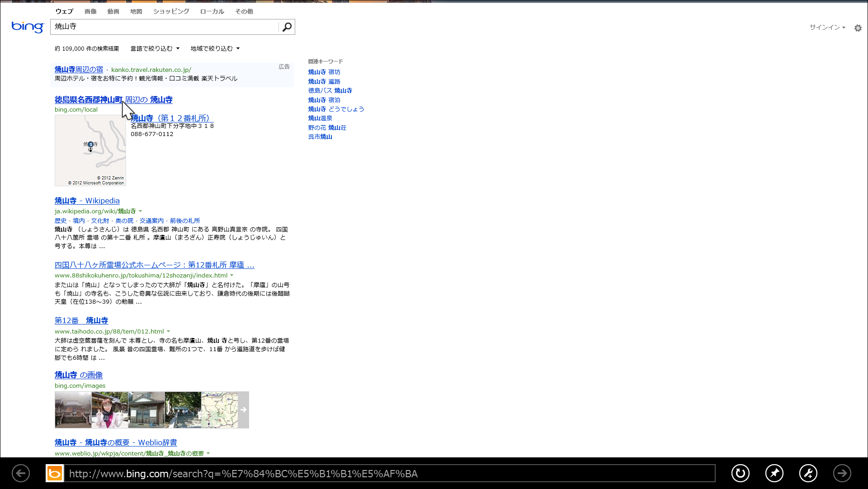Image resolution: width=868 pixels, height=489 pixels.
Task: Open the misty temple steps image thumbnail
Action: point(73,410)
